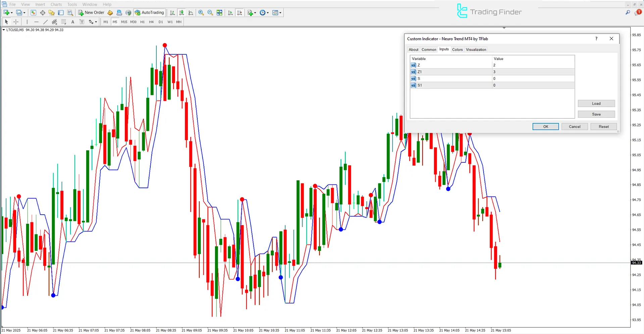644x334 pixels.
Task: Toggle the chart shift option
Action: tap(240, 12)
